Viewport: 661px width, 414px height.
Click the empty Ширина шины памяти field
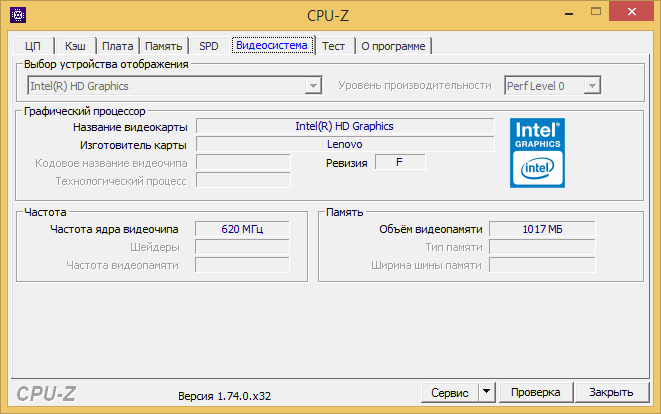coord(542,265)
